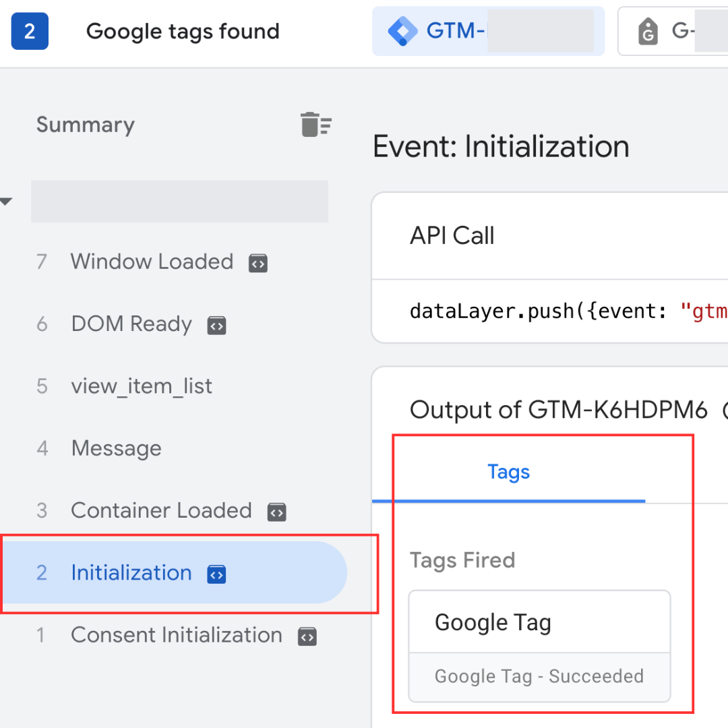Select the GTM container chip
728x728 pixels.
pos(489,31)
